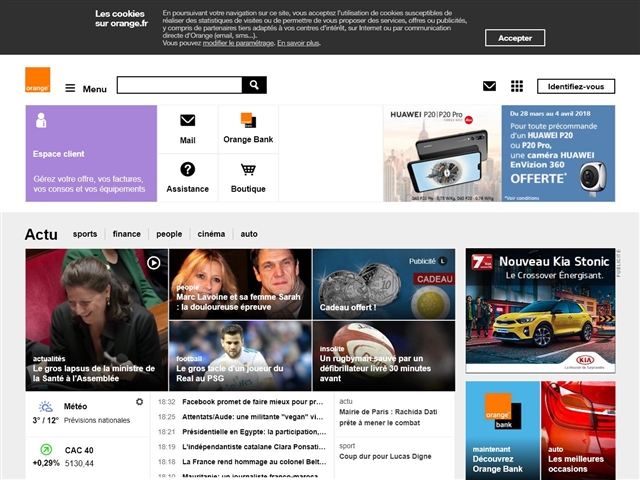Click the magnifier search button
Viewport: 640px width, 480px height.
click(255, 85)
